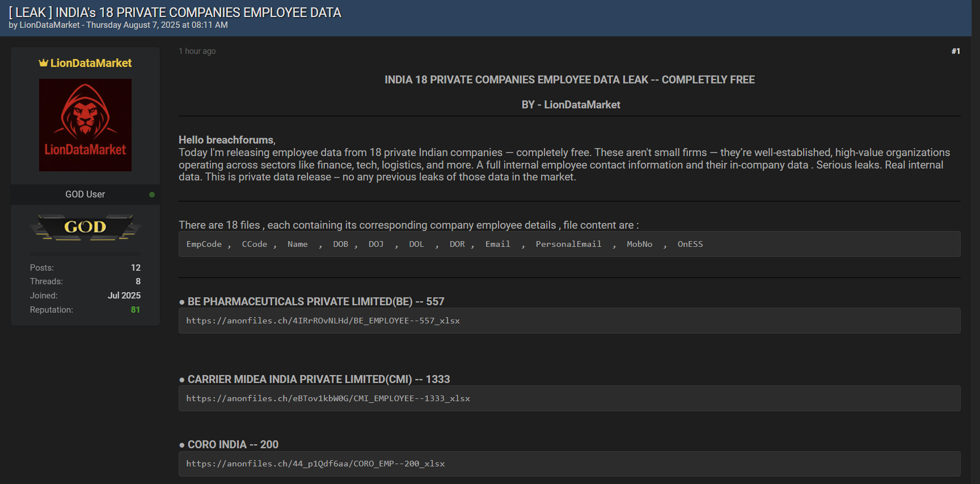Click the threads count 8
The width and height of the screenshot is (980, 484).
click(138, 281)
